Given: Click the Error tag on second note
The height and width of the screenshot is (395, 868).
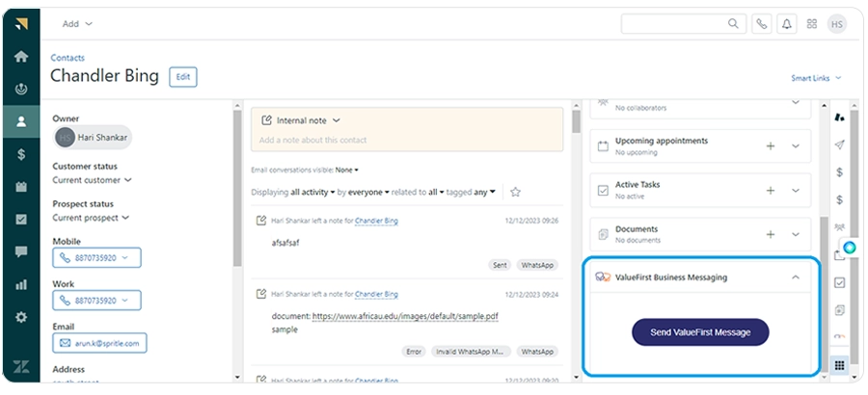Looking at the screenshot, I should [x=413, y=352].
